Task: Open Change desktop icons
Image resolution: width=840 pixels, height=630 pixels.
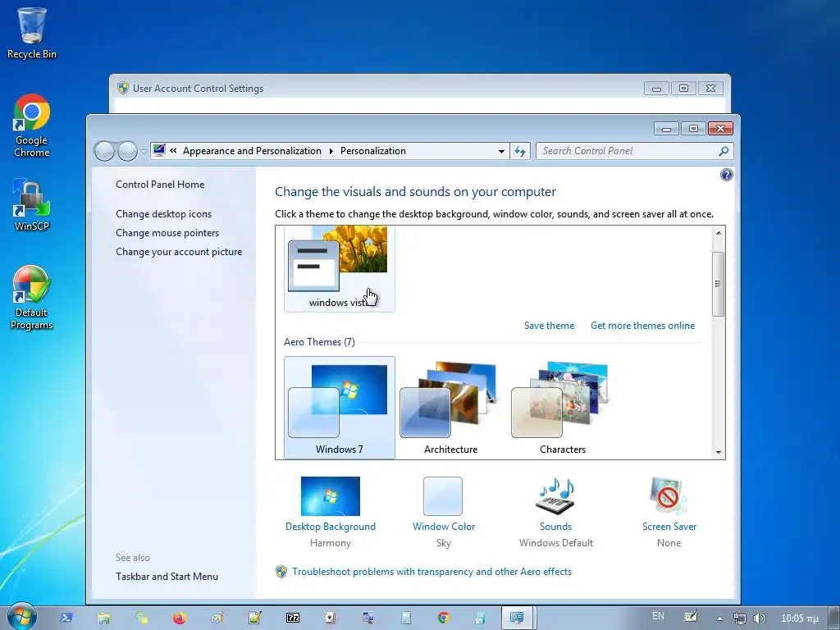Action: [163, 214]
